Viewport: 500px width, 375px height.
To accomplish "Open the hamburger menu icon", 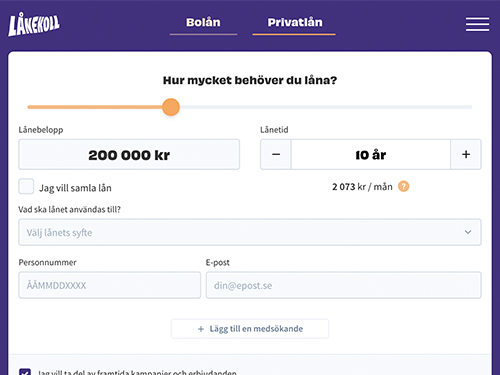I will (x=477, y=24).
